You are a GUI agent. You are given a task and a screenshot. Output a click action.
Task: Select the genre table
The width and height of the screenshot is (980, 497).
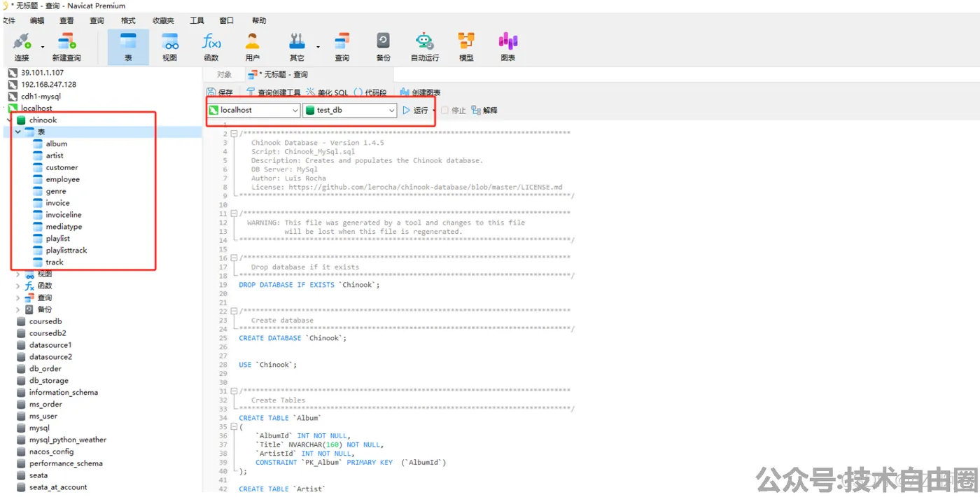click(x=56, y=191)
